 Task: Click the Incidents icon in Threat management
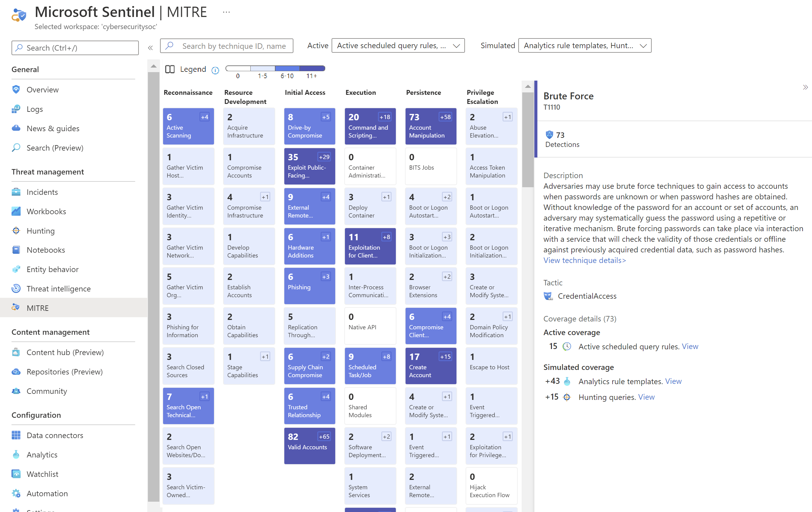point(16,191)
